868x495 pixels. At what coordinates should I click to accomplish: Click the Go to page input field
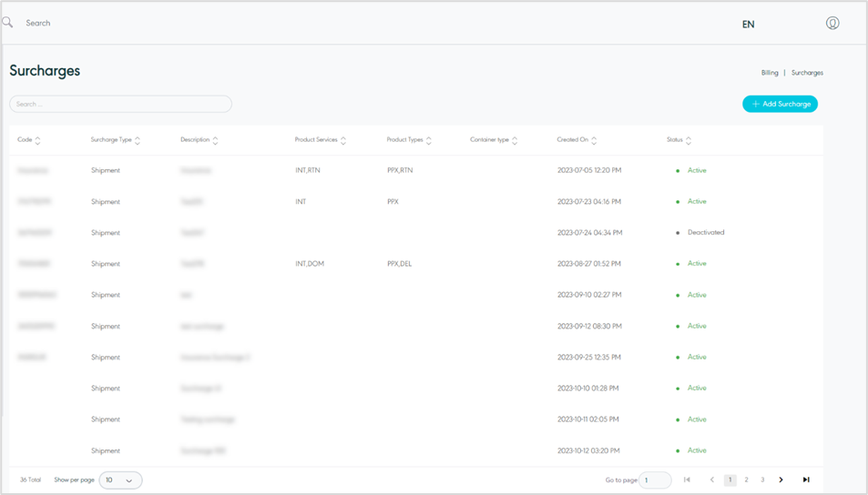[655, 480]
